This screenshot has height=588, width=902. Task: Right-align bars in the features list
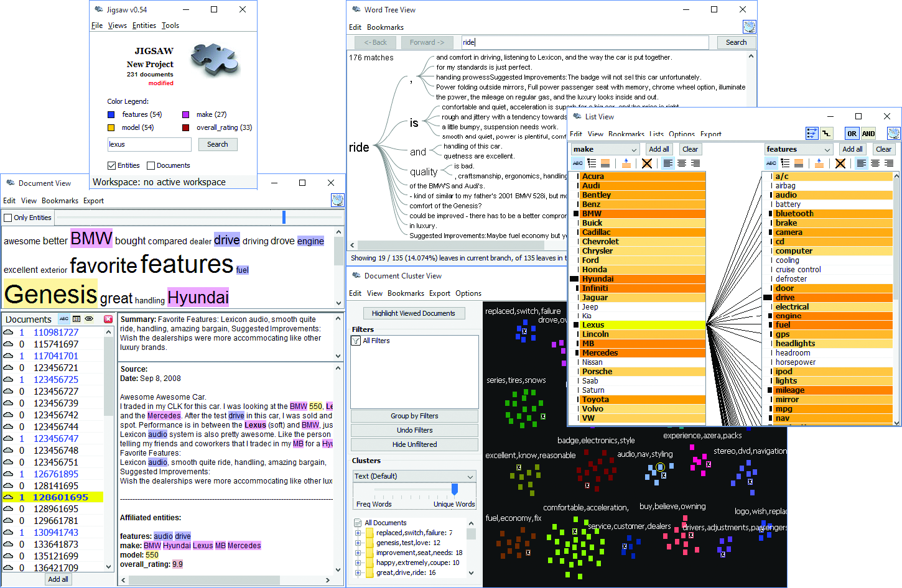[889, 163]
